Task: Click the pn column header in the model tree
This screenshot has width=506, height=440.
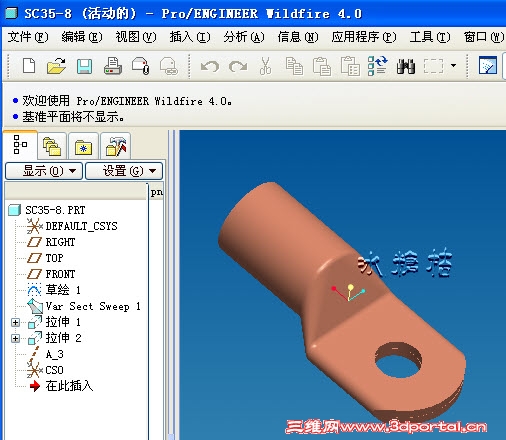Action: pyautogui.click(x=156, y=192)
